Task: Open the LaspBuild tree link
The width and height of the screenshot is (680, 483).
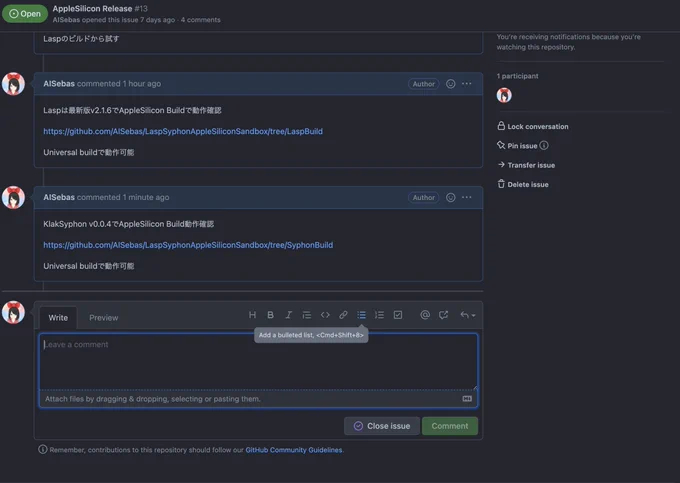Action: [x=183, y=131]
